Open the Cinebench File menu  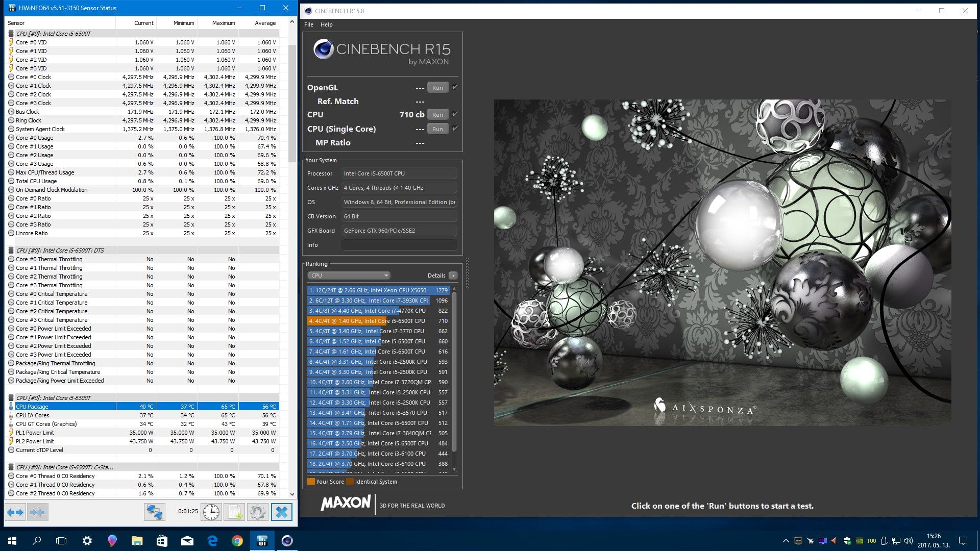point(309,24)
